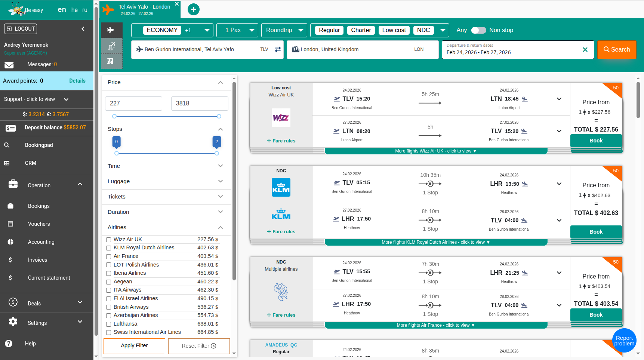This screenshot has height=360, width=644.
Task: Click the Bookingpad magnifier icon
Action: pos(7,145)
